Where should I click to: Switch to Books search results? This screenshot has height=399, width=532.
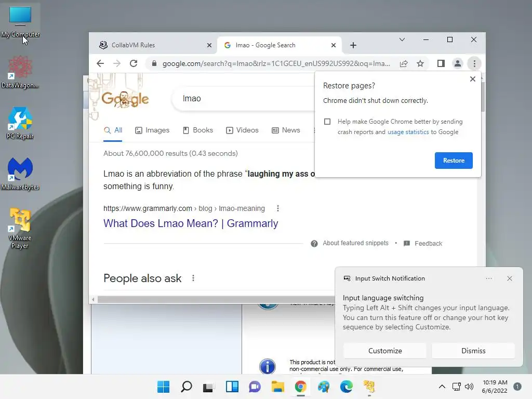(x=198, y=130)
